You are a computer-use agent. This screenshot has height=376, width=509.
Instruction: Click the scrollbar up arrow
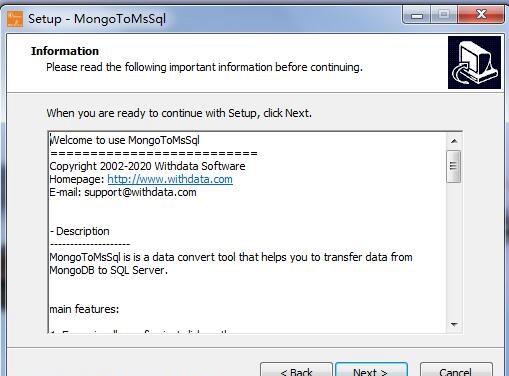point(454,141)
